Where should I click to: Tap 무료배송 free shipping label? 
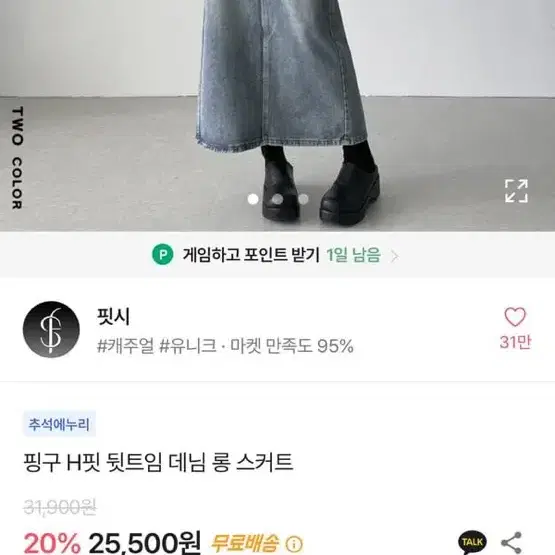click(x=245, y=543)
